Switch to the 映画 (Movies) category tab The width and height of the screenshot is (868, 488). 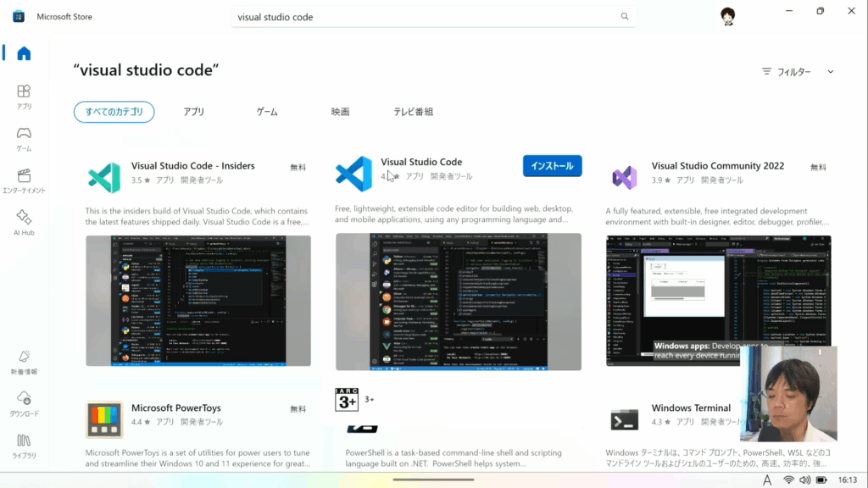pyautogui.click(x=340, y=112)
